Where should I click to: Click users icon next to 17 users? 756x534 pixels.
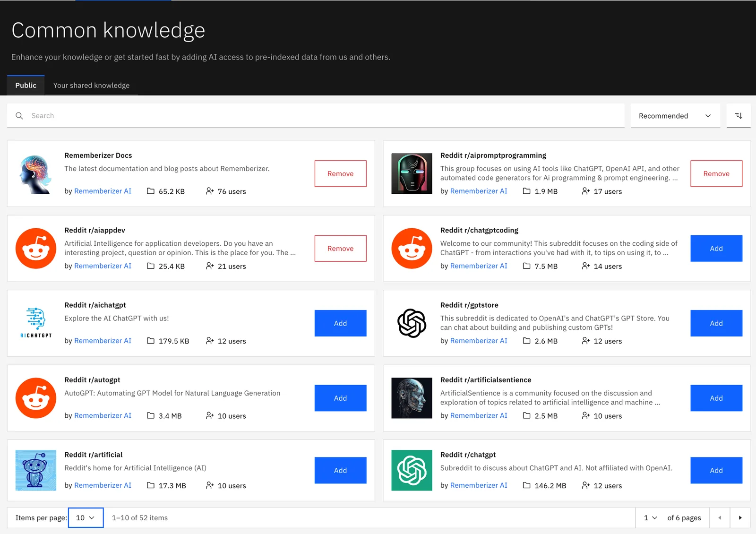point(585,191)
